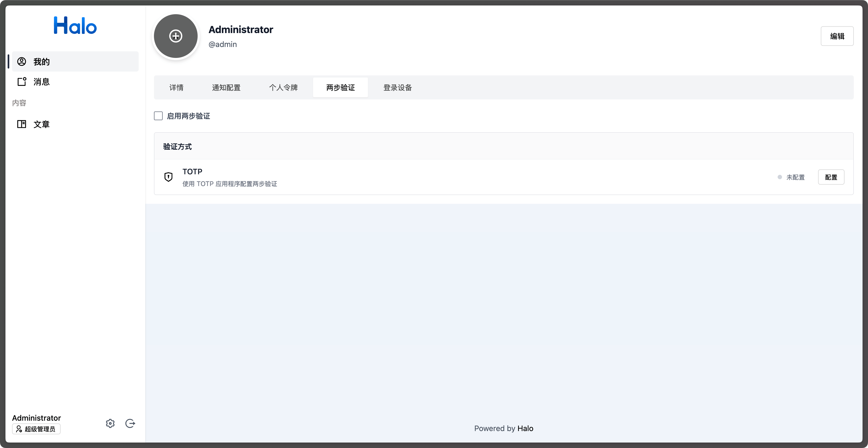Select the 两步验证 tab

(340, 88)
